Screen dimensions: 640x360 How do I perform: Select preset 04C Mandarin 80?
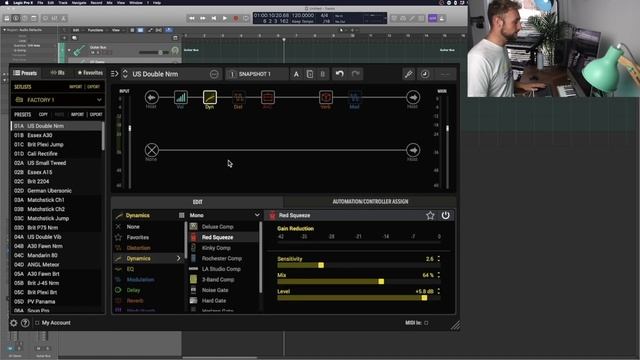coord(56,255)
